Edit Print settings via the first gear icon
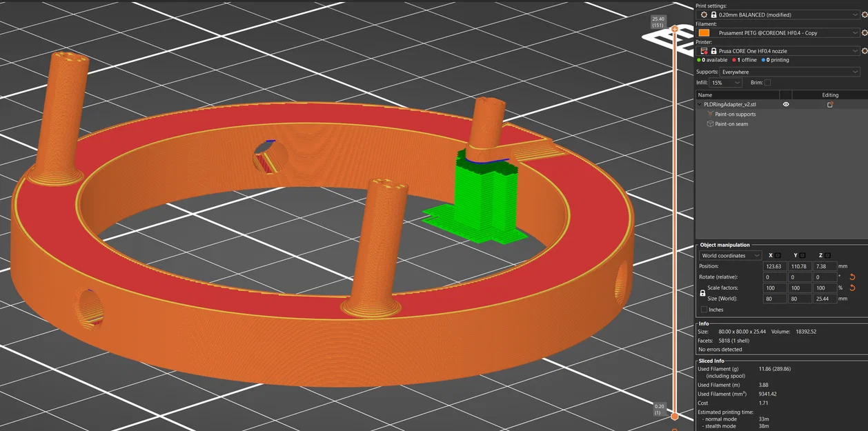Image resolution: width=868 pixels, height=431 pixels. point(865,14)
